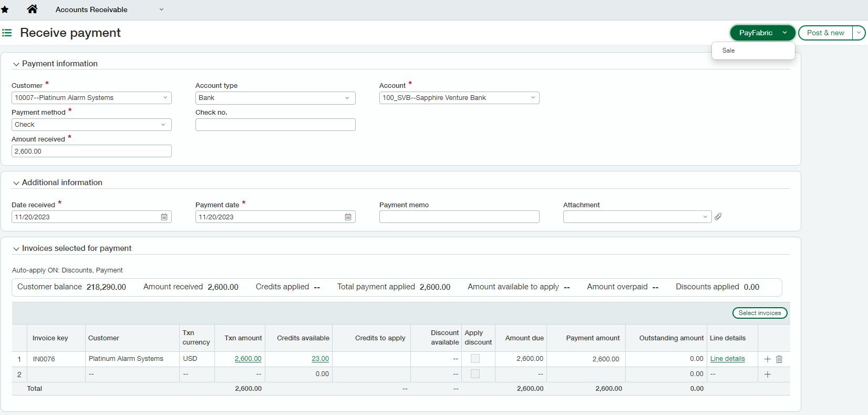Viewport: 868px width, 415px height.
Task: Open the list menu icon beside Receive payment
Action: (7, 33)
